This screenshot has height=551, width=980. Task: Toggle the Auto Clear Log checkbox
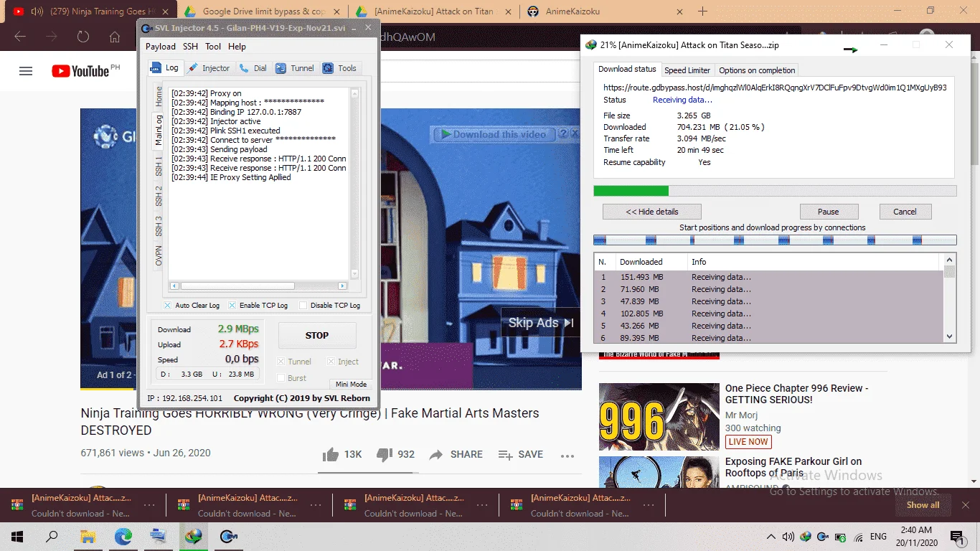[x=167, y=305]
